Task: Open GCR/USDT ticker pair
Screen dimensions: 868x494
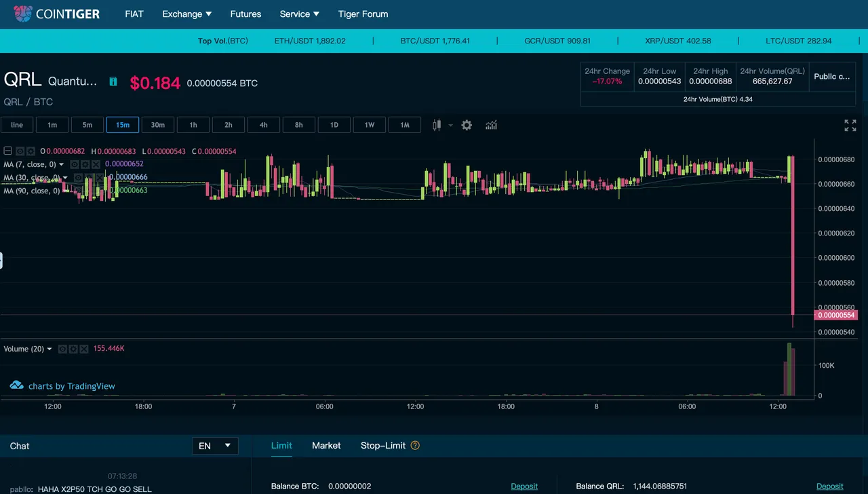Action: 557,41
